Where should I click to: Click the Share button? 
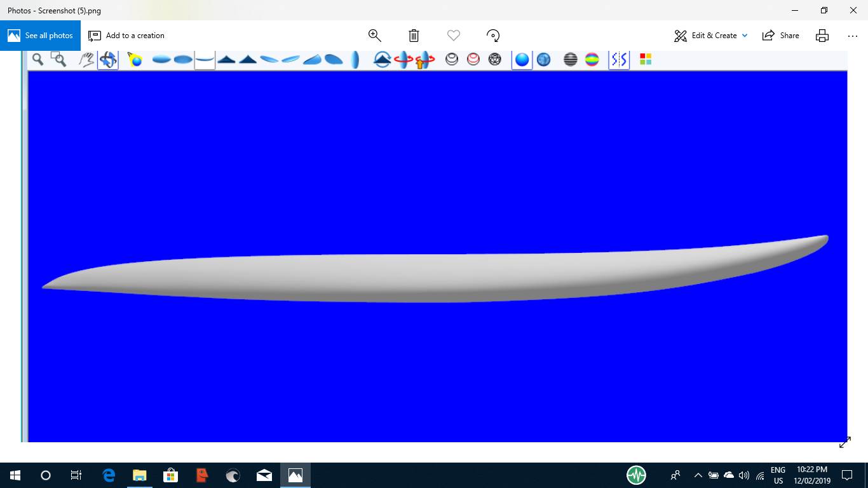coord(781,36)
